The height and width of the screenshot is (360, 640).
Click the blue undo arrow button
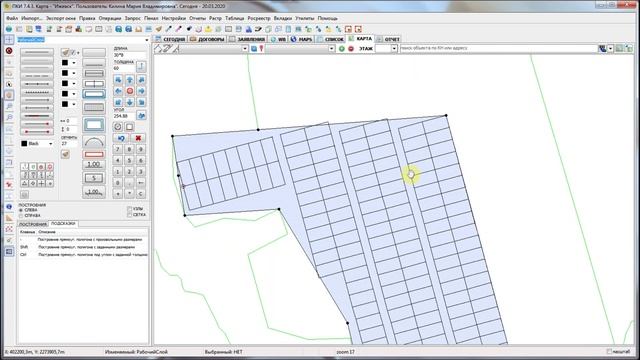[121, 138]
